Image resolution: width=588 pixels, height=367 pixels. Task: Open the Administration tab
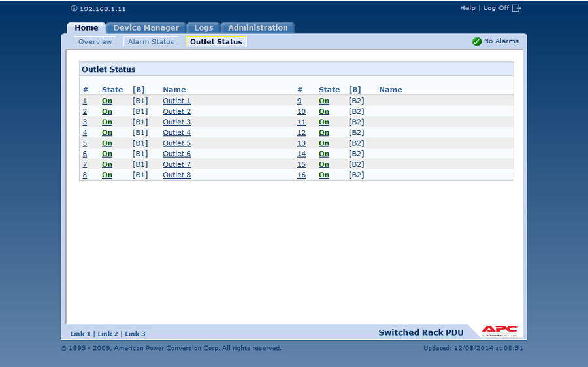[257, 27]
